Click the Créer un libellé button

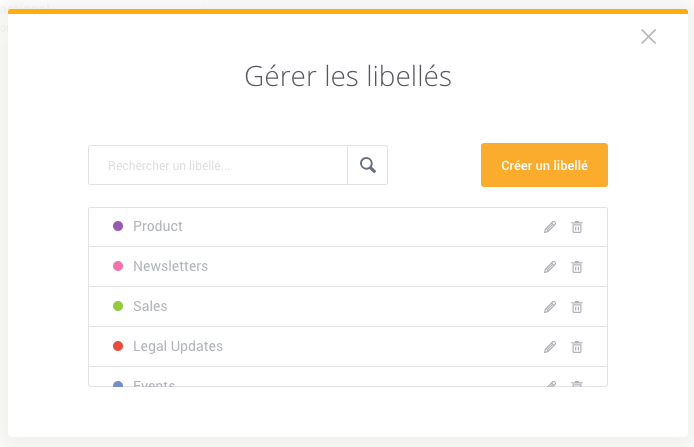544,165
